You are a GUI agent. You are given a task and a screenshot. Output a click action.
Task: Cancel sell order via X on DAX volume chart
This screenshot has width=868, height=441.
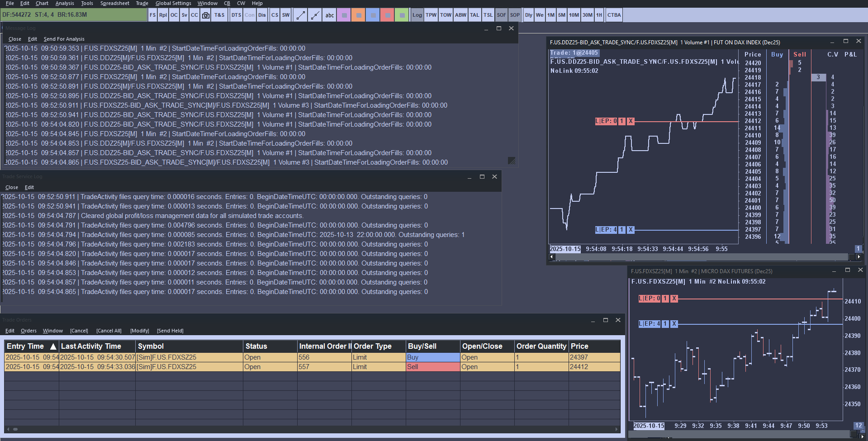pos(631,121)
